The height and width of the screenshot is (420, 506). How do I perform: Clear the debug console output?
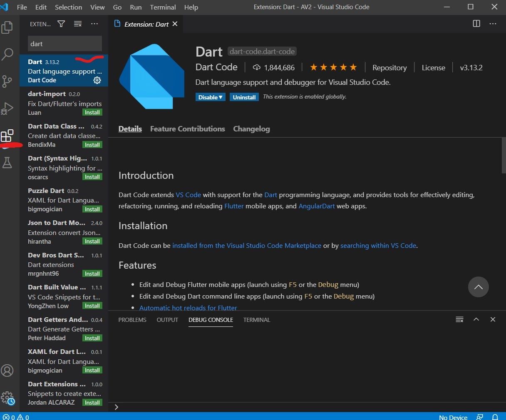pyautogui.click(x=459, y=319)
